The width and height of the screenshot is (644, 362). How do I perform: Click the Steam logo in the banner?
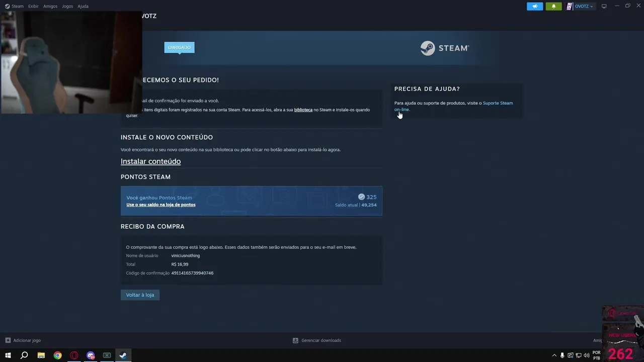(445, 48)
